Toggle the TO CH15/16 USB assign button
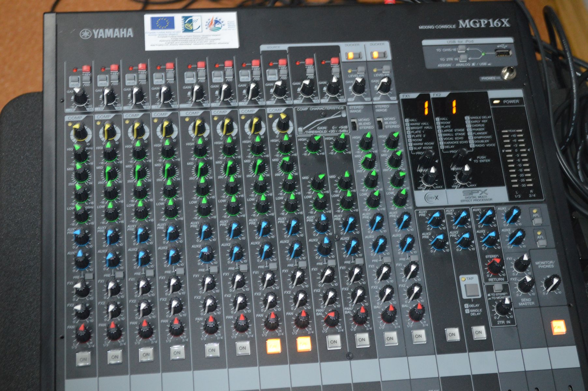This screenshot has width=588, height=391. 461,50
